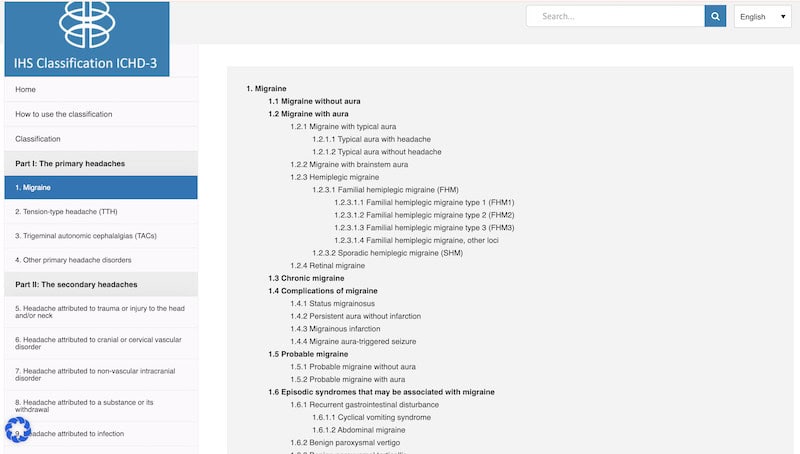Select Classification in the sidebar

[38, 138]
